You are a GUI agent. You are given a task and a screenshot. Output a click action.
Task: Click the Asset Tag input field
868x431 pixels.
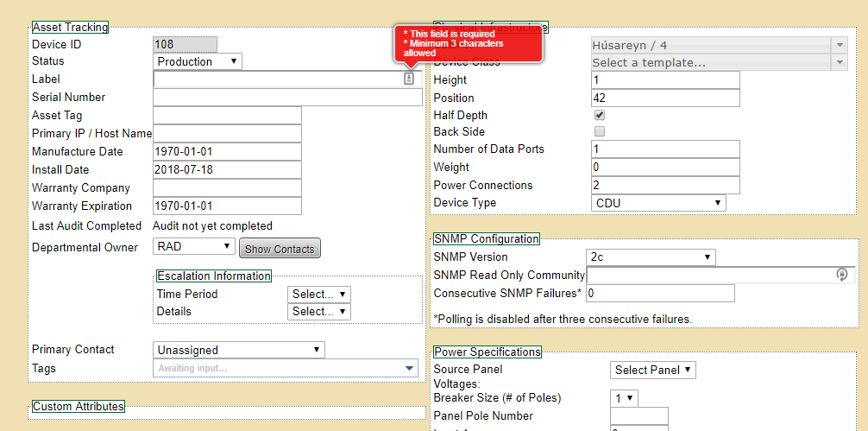point(227,115)
